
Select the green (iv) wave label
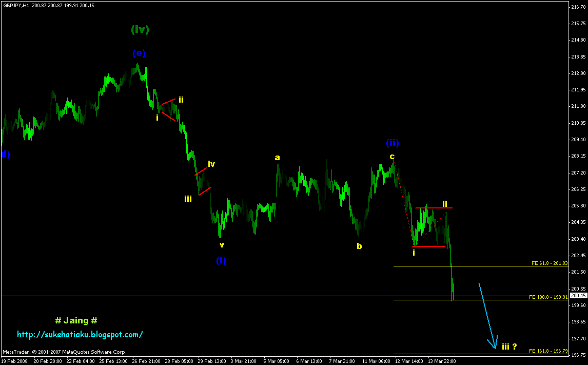140,29
